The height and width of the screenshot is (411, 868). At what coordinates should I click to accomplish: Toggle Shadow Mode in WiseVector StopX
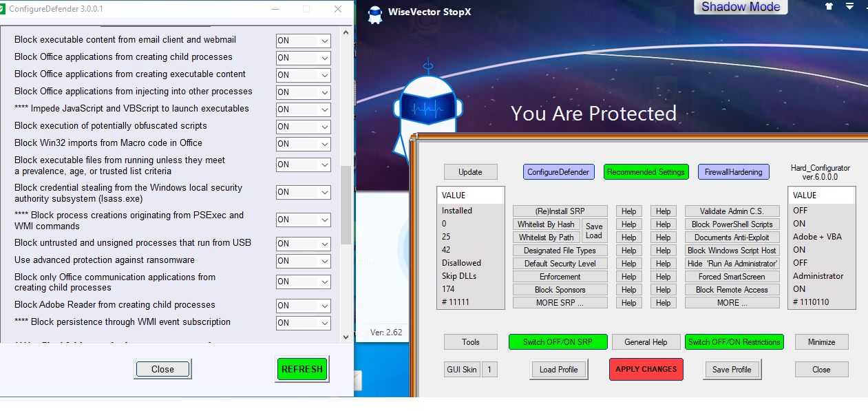741,7
